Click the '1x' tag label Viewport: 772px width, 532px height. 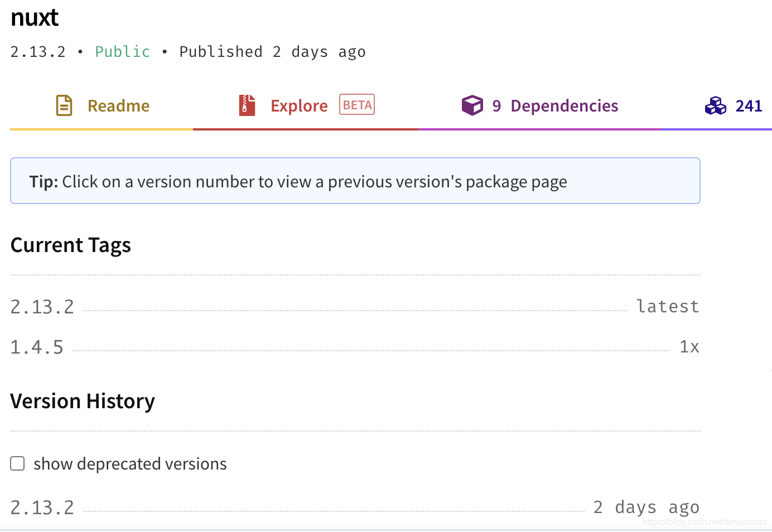pyautogui.click(x=689, y=347)
